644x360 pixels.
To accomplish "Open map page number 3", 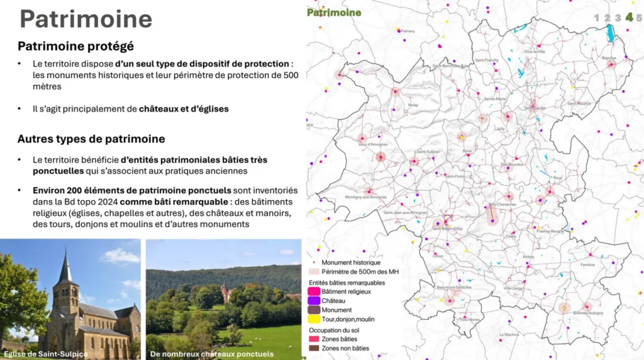I will [x=618, y=18].
